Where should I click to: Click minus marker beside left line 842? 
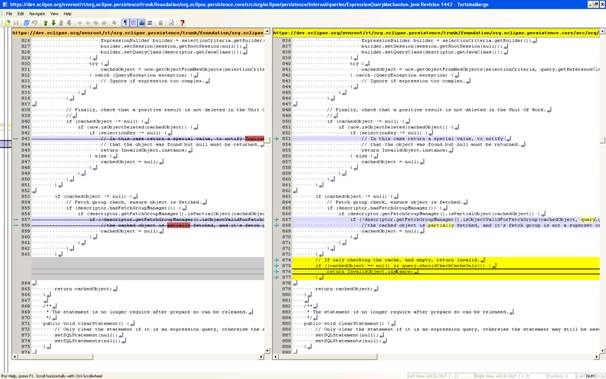[x=15, y=138]
